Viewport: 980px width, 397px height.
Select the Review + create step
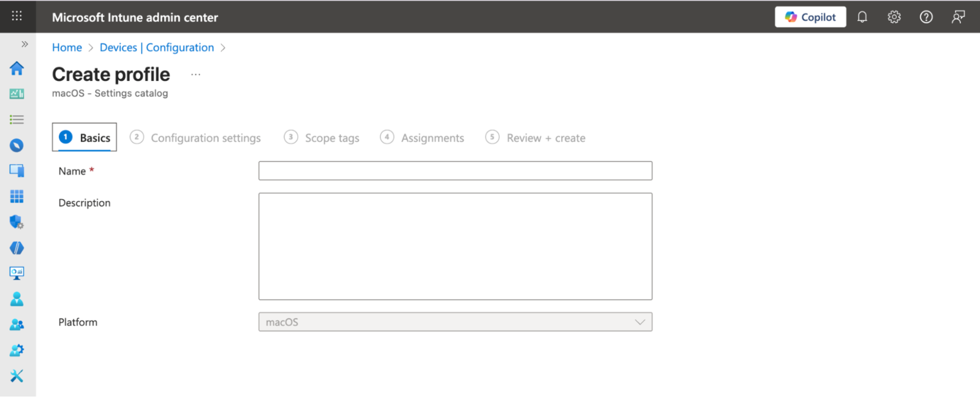535,138
